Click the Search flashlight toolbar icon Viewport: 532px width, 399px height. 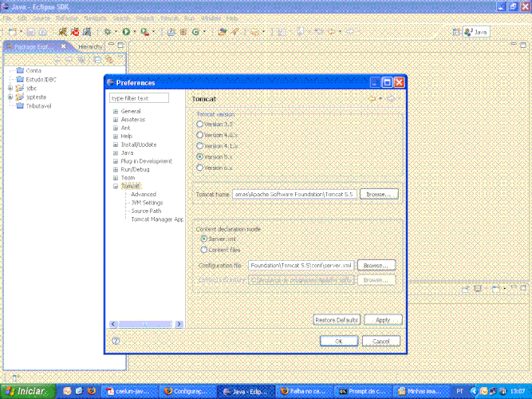click(234, 32)
